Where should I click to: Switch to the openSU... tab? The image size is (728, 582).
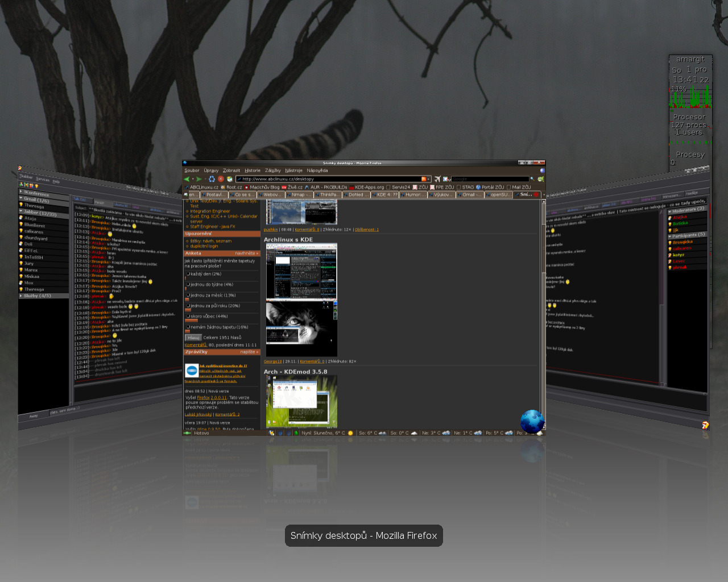(499, 194)
